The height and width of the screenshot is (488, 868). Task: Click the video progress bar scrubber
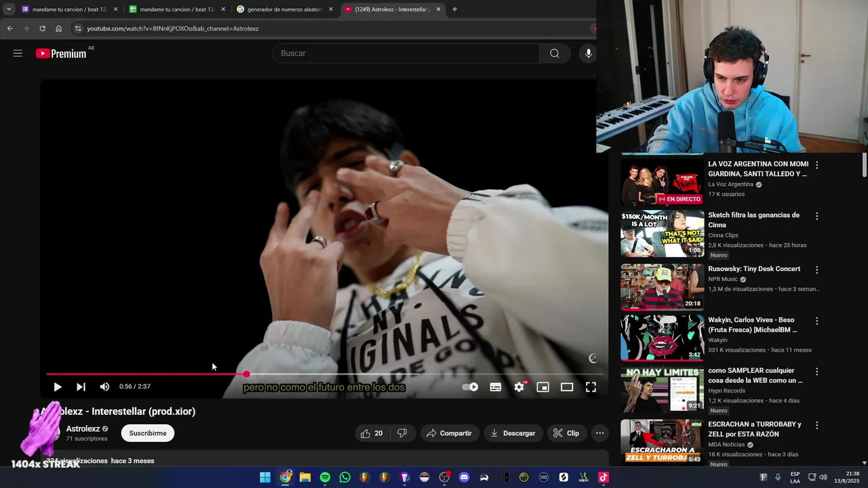tap(247, 374)
